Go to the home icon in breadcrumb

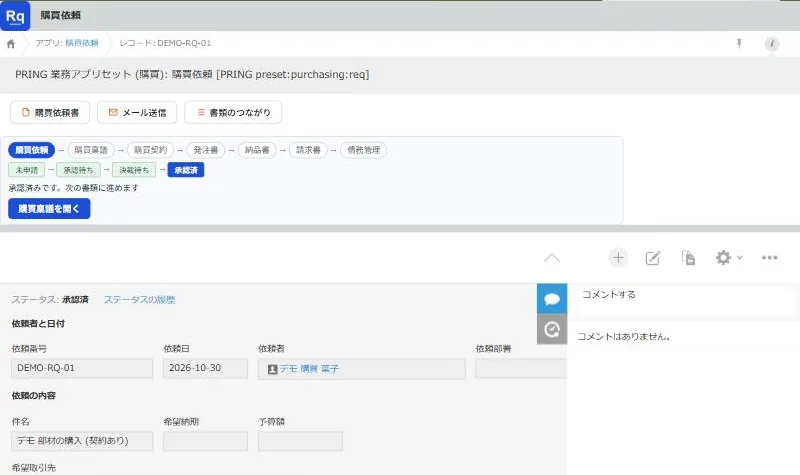[11, 44]
